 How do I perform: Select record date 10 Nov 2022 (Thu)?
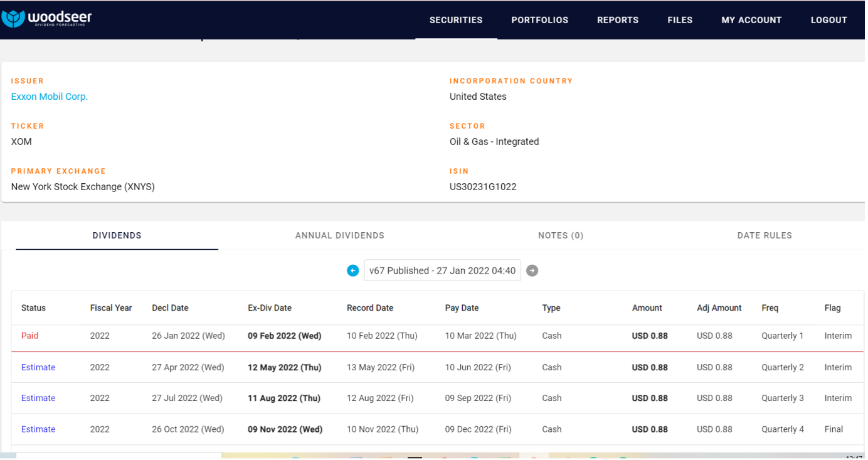(x=383, y=429)
